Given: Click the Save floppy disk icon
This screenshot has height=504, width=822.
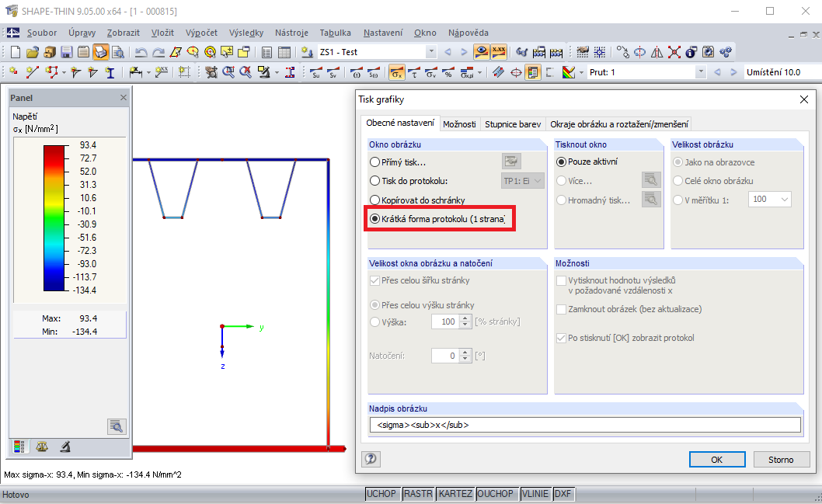Looking at the screenshot, I should [x=66, y=52].
